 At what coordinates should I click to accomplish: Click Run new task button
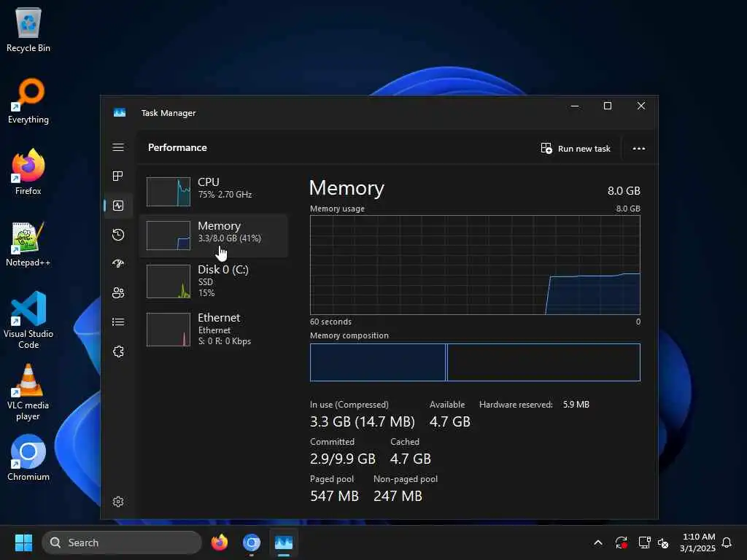click(576, 149)
